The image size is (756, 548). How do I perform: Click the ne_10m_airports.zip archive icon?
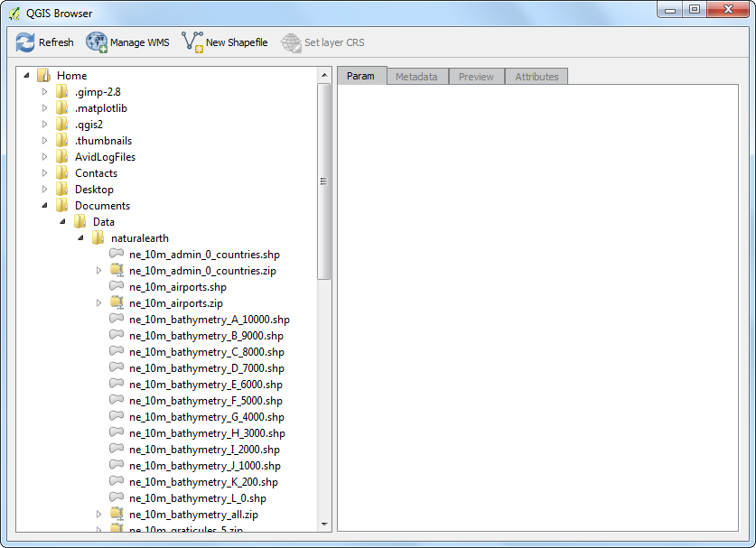(117, 302)
